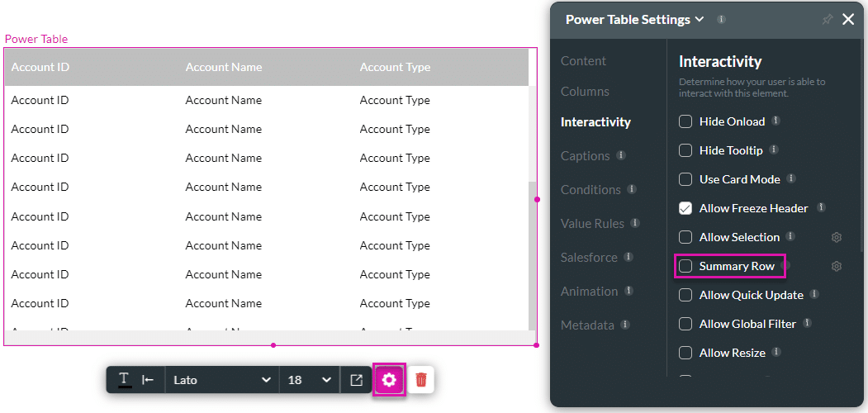Image resolution: width=868 pixels, height=413 pixels.
Task: Enable the Allow Selection checkbox
Action: pos(685,238)
